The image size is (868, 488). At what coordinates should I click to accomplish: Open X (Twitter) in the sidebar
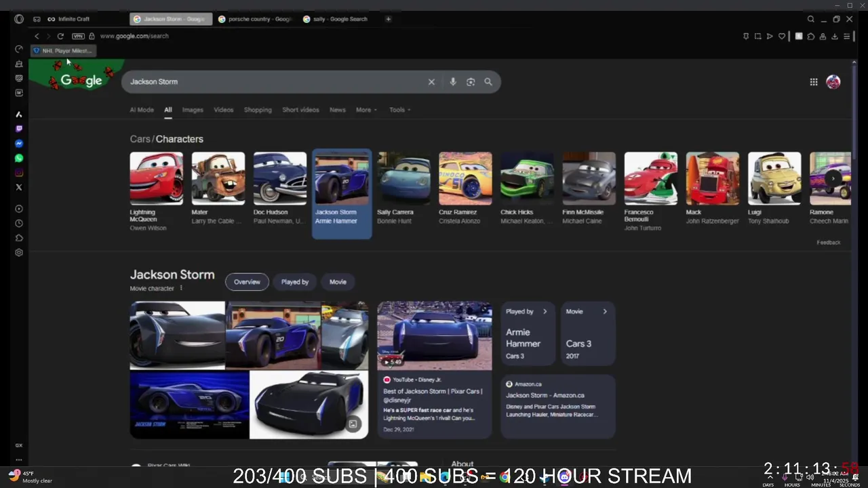[x=19, y=187]
